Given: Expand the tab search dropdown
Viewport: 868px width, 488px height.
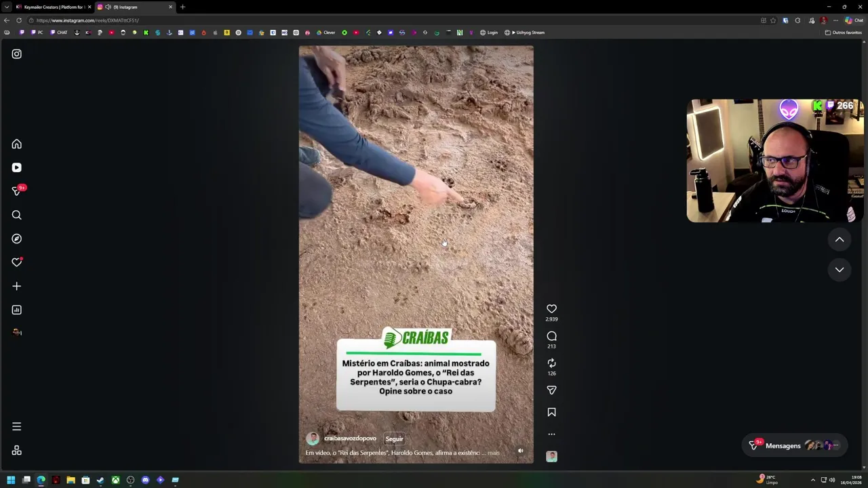Looking at the screenshot, I should coord(6,7).
